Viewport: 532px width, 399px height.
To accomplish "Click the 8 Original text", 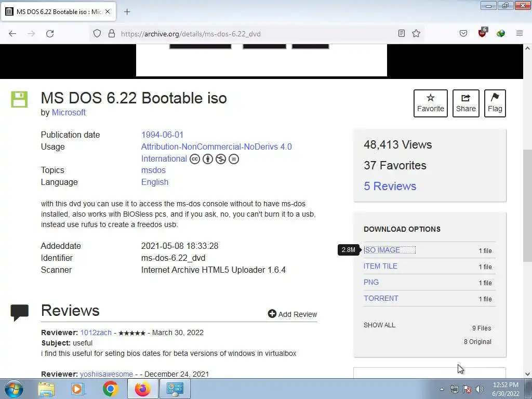I will (477, 342).
